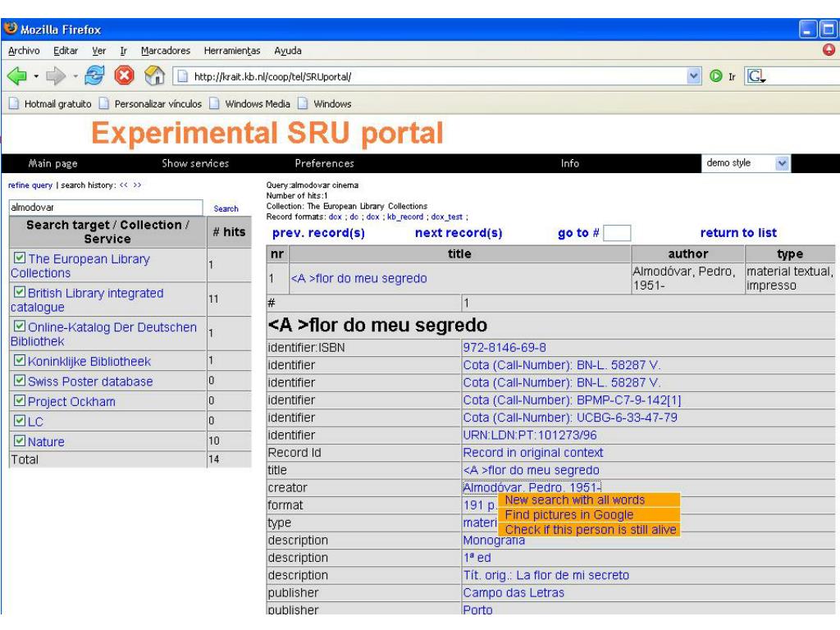Image resolution: width=840 pixels, height=630 pixels.
Task: Open Show services in portal navigation
Action: click(x=195, y=163)
